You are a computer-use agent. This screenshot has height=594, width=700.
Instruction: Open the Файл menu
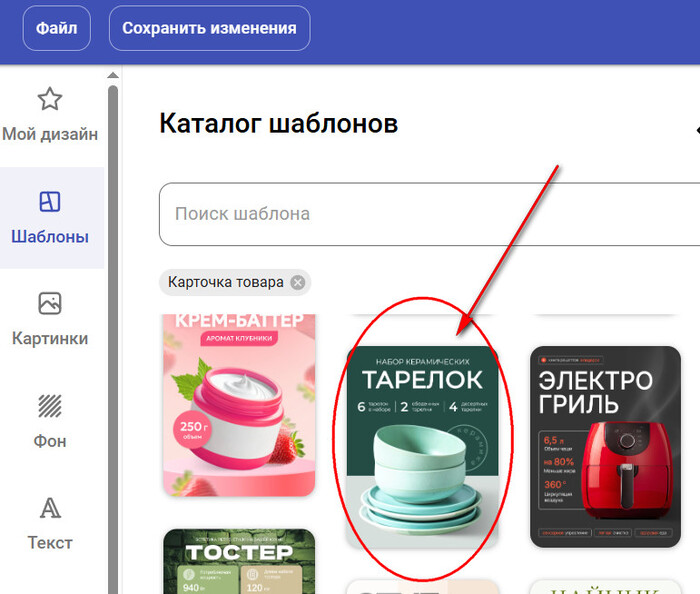tap(56, 28)
